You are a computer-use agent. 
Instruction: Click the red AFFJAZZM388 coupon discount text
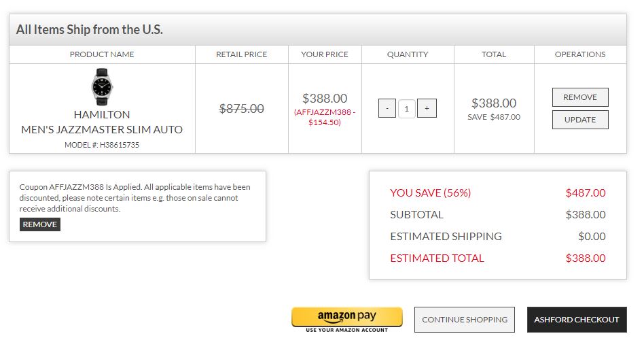[325, 117]
